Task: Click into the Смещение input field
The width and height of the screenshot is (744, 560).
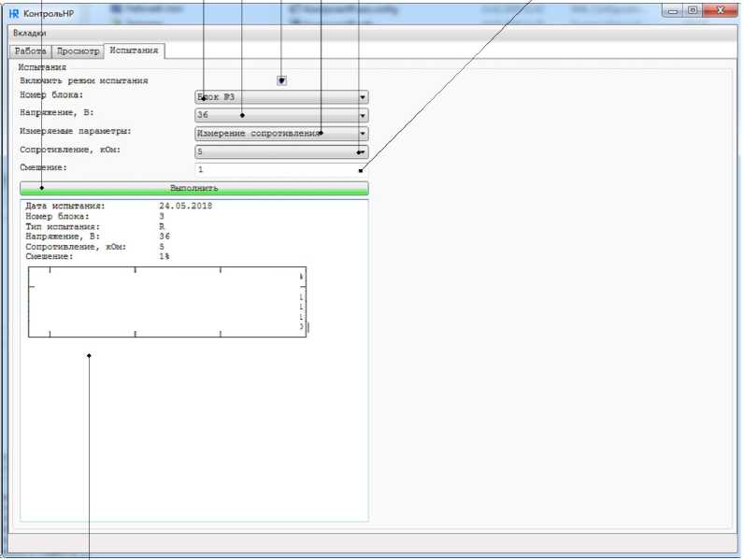Action: (x=280, y=169)
